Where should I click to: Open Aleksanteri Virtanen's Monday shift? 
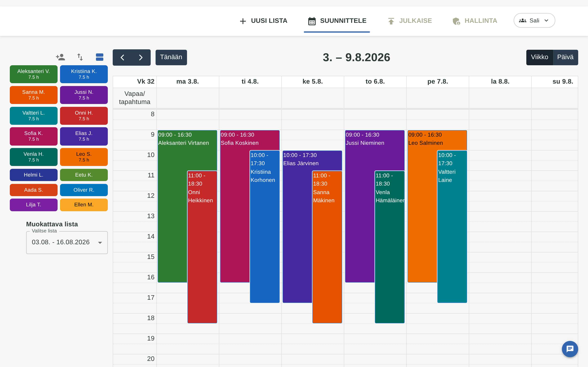coord(173,206)
